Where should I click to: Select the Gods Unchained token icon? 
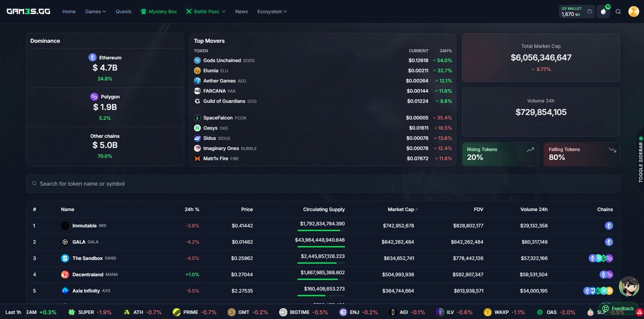click(x=197, y=60)
